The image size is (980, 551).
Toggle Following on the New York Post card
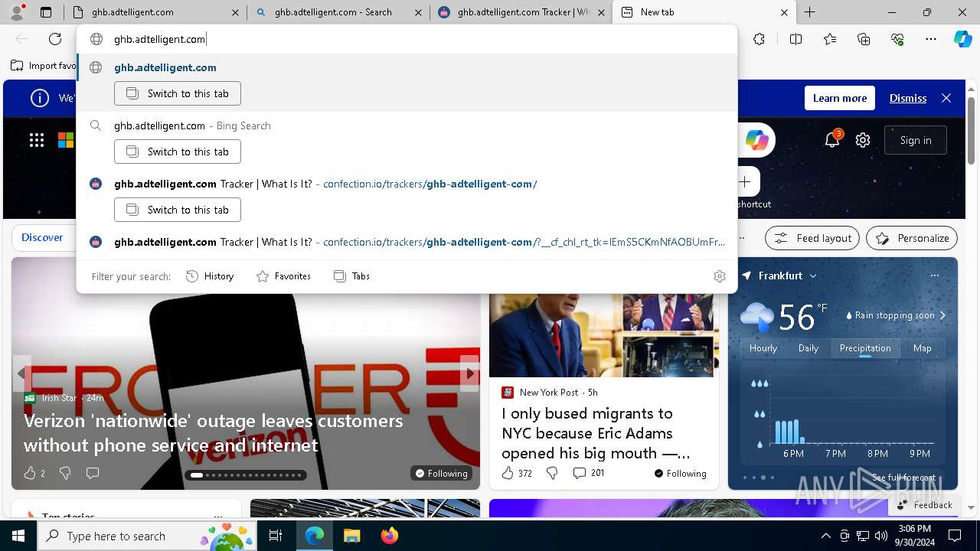click(x=680, y=474)
